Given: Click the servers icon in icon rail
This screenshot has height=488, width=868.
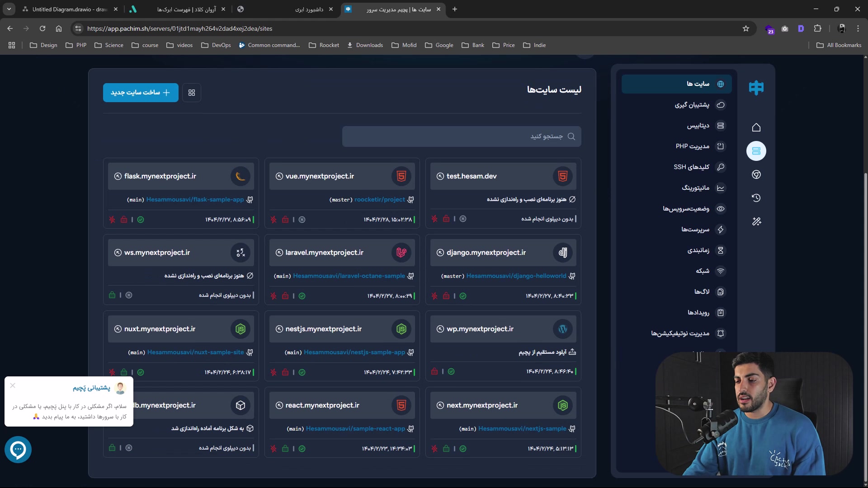Looking at the screenshot, I should (756, 151).
